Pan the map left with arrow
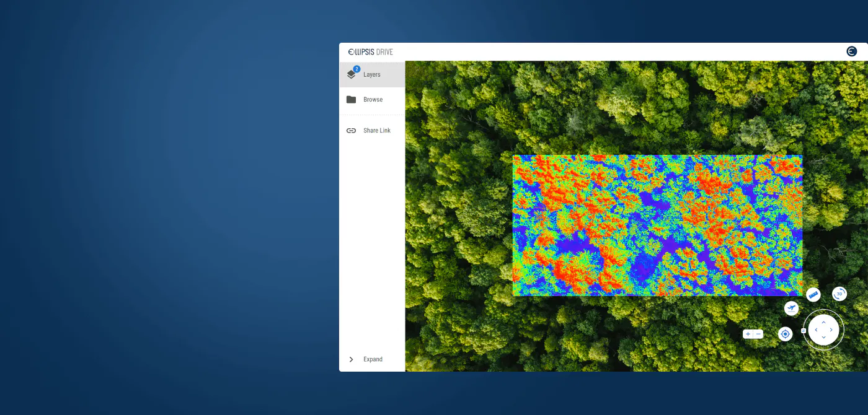Screen dimensions: 868x415 tap(816, 330)
